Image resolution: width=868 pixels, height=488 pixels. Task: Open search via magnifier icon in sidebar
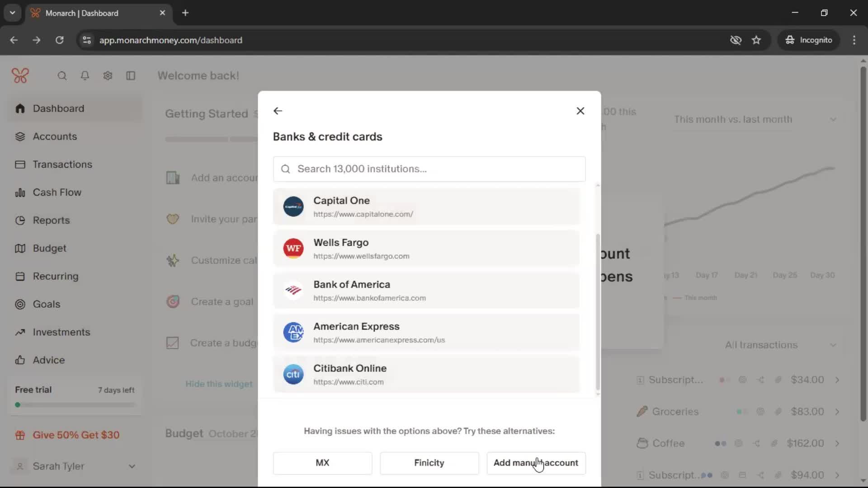(x=62, y=76)
